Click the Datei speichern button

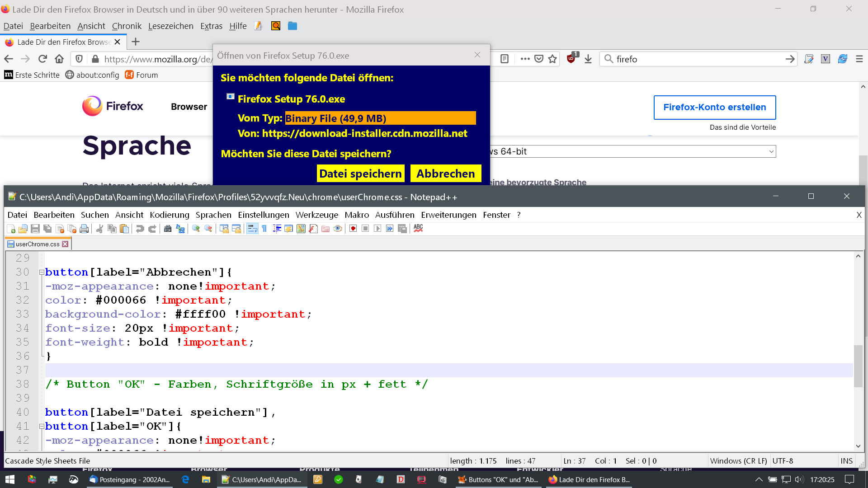pyautogui.click(x=360, y=174)
